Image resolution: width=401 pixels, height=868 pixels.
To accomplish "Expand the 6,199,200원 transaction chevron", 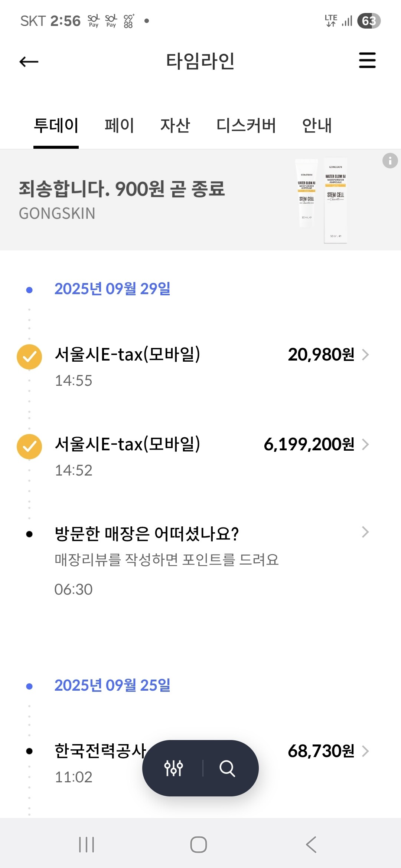I will [x=365, y=444].
